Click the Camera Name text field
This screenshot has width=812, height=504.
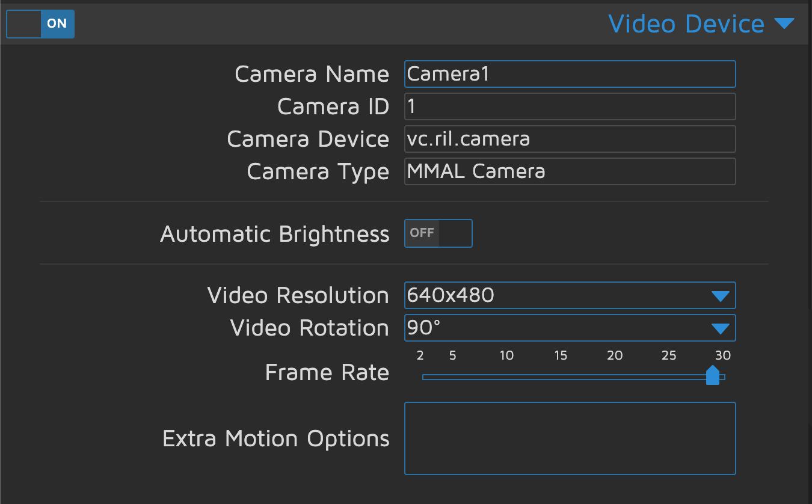pyautogui.click(x=570, y=74)
